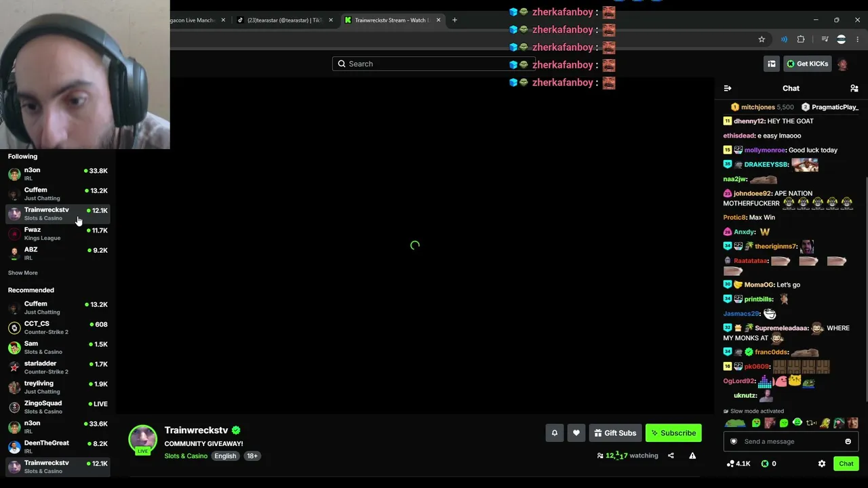The width and height of the screenshot is (868, 488).
Task: Click the Trainwreckstv channel name heading
Action: pos(196,430)
